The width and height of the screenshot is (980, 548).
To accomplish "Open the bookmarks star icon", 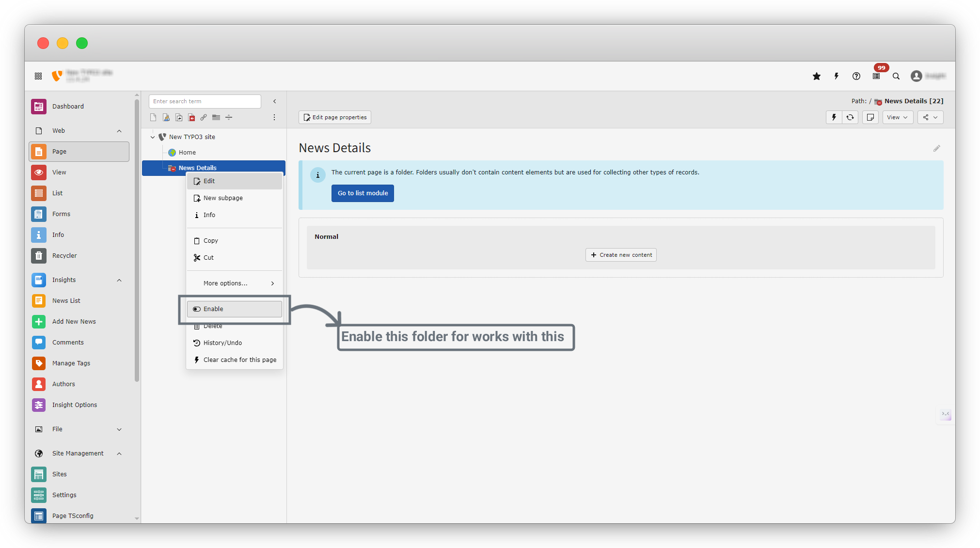I will pyautogui.click(x=817, y=76).
